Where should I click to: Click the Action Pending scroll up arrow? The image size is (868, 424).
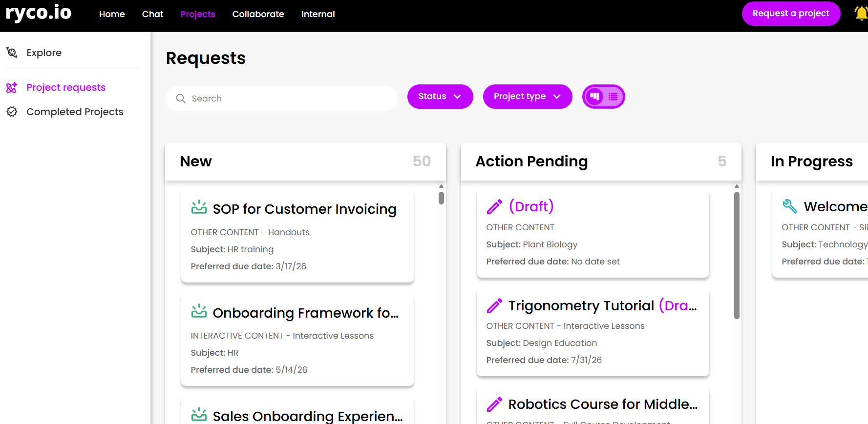[737, 186]
